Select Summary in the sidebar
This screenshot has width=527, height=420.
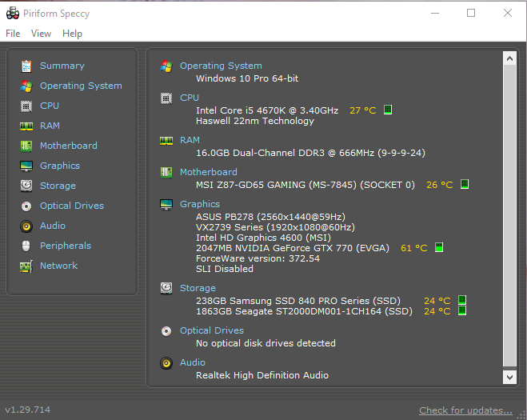(62, 66)
